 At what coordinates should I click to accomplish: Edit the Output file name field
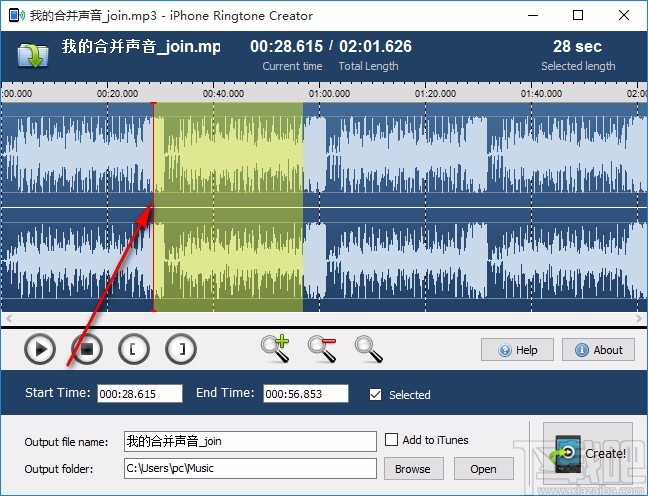(x=250, y=441)
